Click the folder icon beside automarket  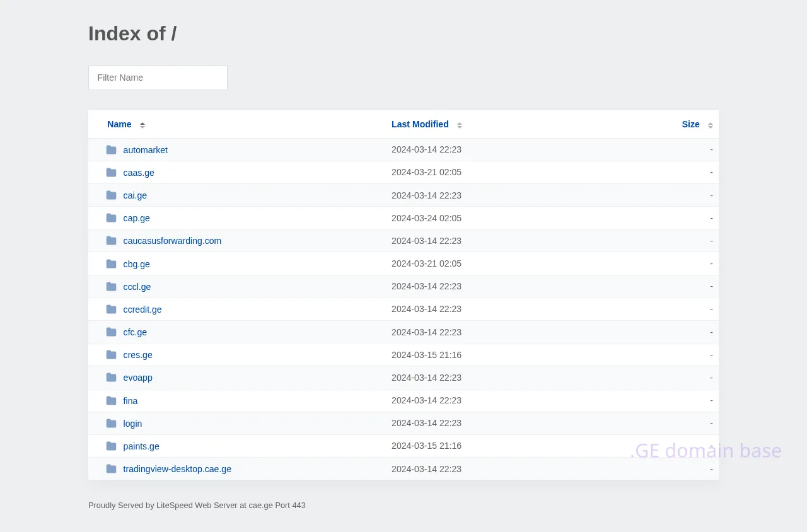112,150
